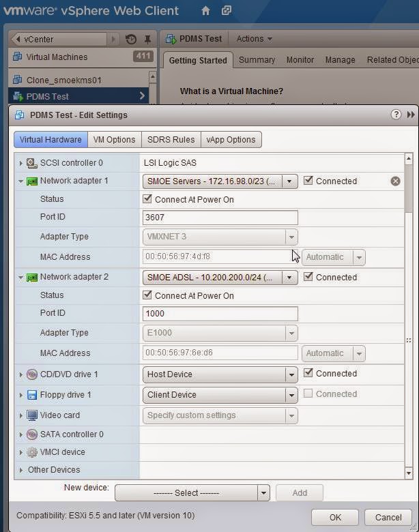Remove Network adapter 1 with the X icon
This screenshot has height=532, width=419.
click(x=395, y=181)
